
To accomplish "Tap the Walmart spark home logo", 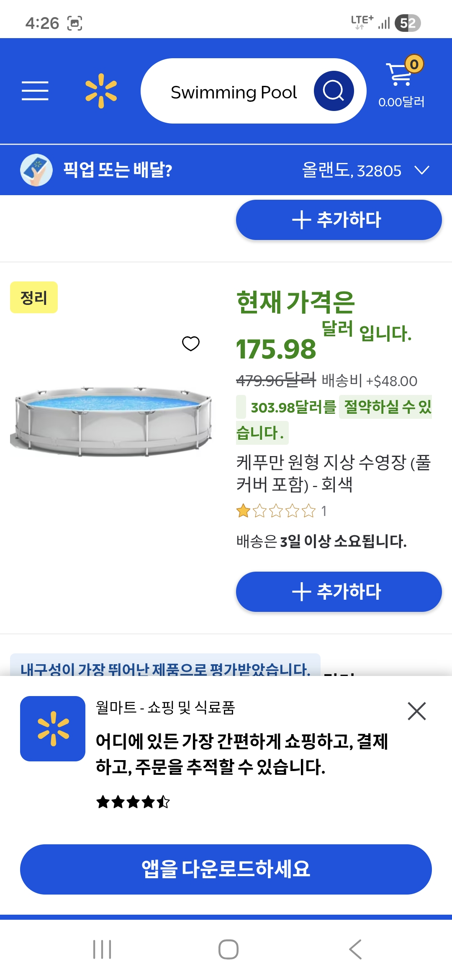I will tap(101, 91).
